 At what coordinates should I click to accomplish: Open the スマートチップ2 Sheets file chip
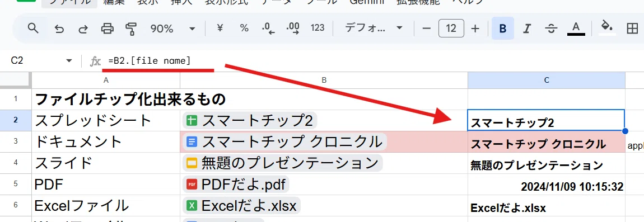coord(250,121)
